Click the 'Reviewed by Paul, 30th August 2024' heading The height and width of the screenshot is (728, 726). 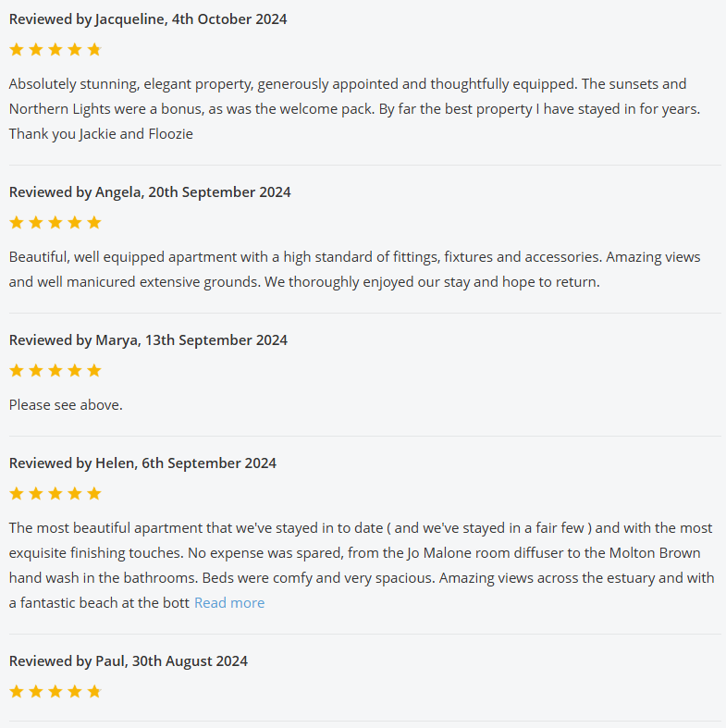click(x=129, y=661)
